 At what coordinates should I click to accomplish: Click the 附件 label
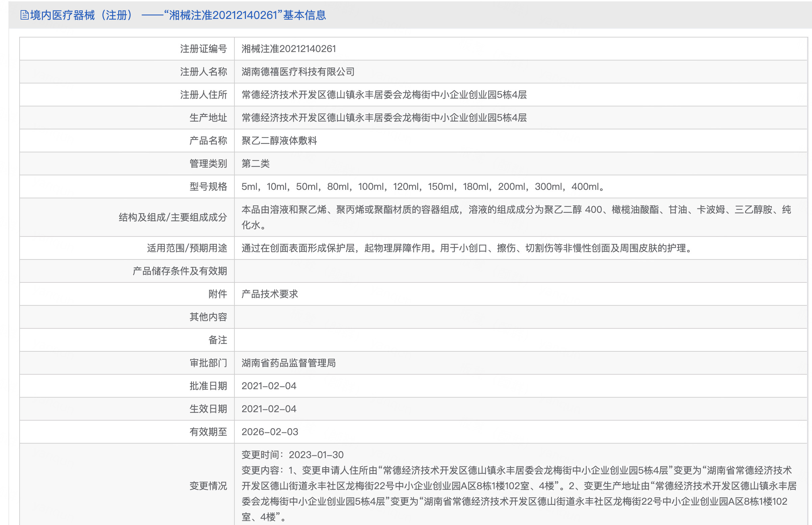[218, 294]
